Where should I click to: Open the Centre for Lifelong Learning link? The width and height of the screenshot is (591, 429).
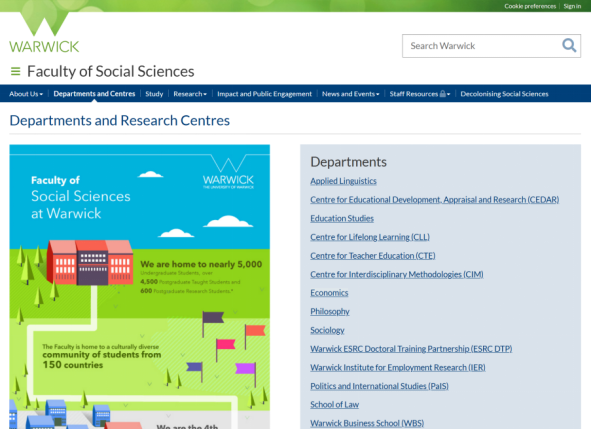(370, 237)
